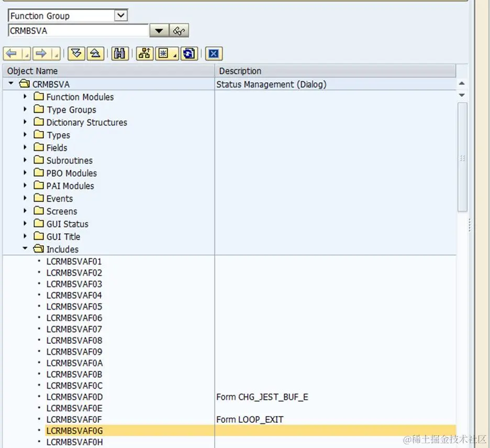Image resolution: width=490 pixels, height=448 pixels.
Task: Expand the Subroutines folder
Action: click(25, 160)
